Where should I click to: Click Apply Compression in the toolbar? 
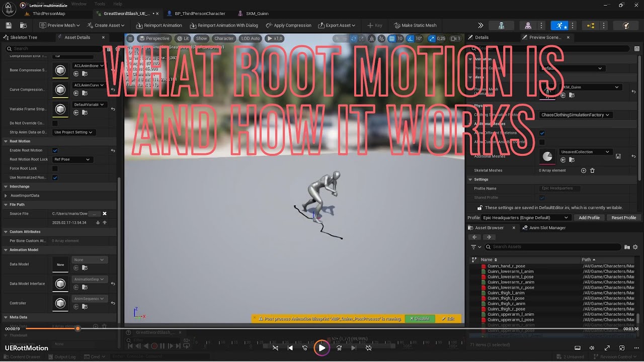coord(289,25)
